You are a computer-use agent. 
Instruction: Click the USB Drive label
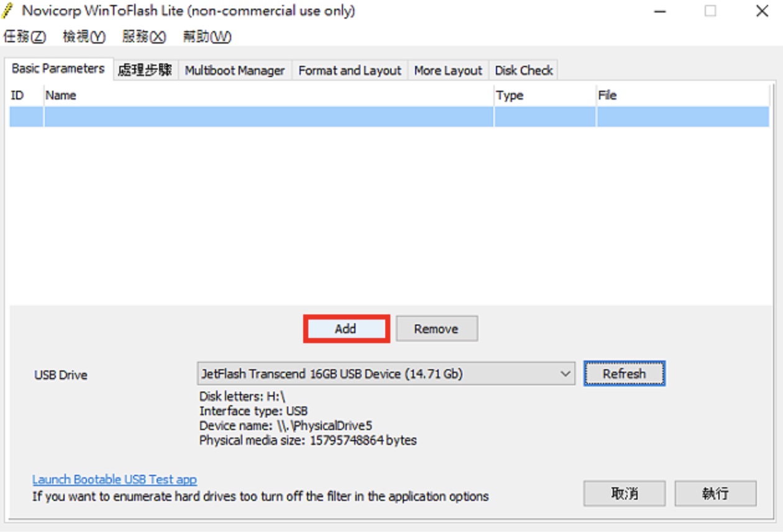(61, 375)
